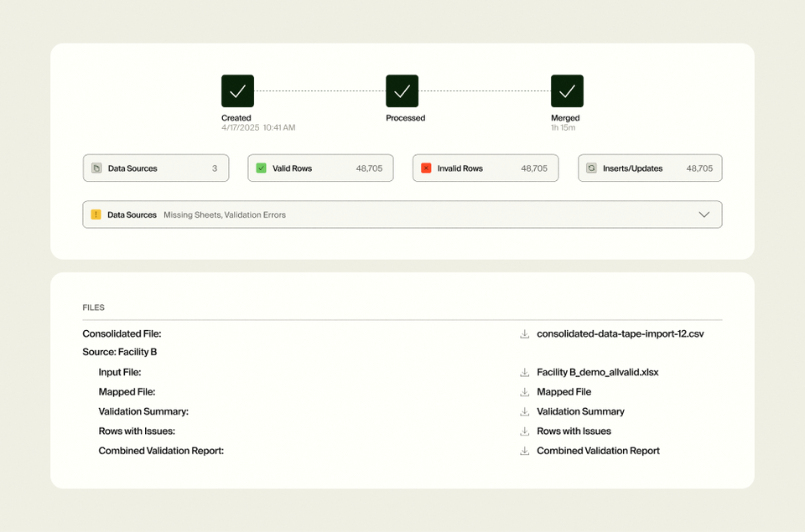The height and width of the screenshot is (532, 805).
Task: Click the 'Source: Facility B' label
Action: pos(120,352)
